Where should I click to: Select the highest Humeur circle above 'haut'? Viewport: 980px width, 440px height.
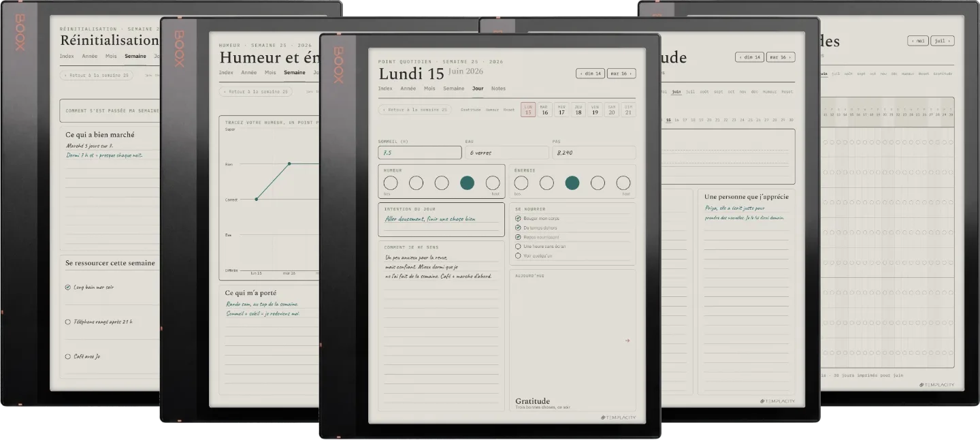[493, 183]
